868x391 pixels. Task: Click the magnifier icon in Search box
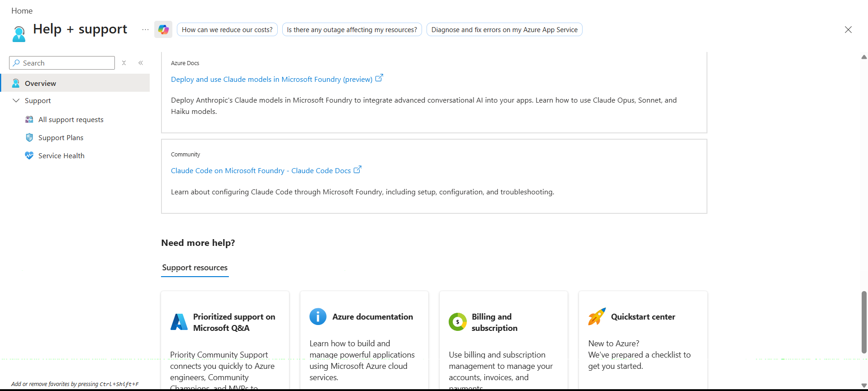[17, 63]
